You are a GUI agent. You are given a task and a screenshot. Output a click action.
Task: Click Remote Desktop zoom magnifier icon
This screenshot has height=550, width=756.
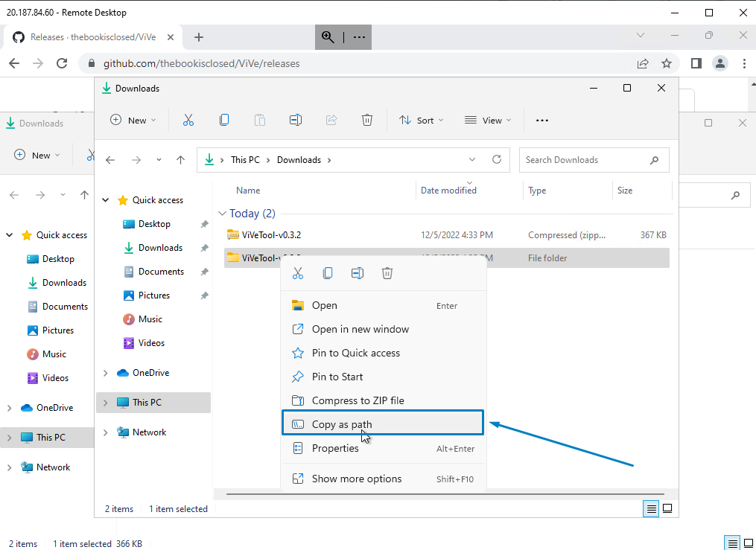(328, 37)
